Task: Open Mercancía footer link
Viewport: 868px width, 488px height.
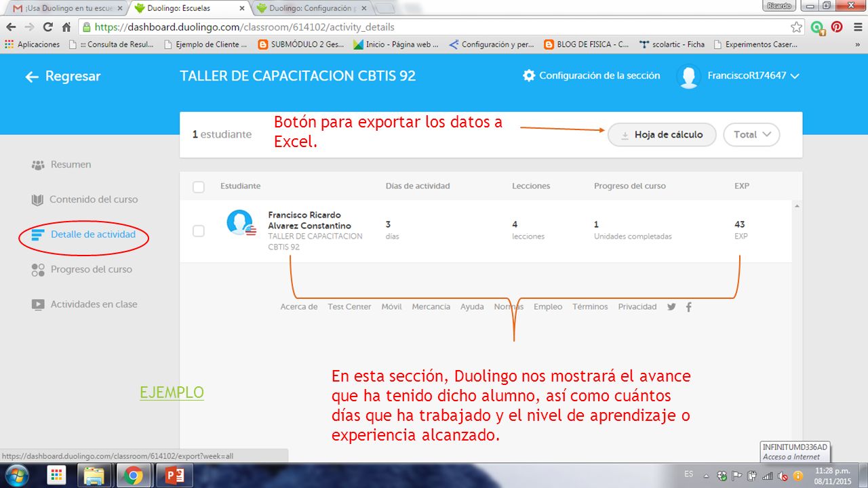Action: 431,307
